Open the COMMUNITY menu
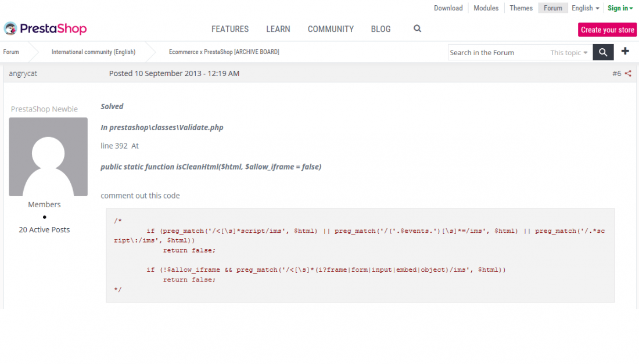 click(x=331, y=29)
